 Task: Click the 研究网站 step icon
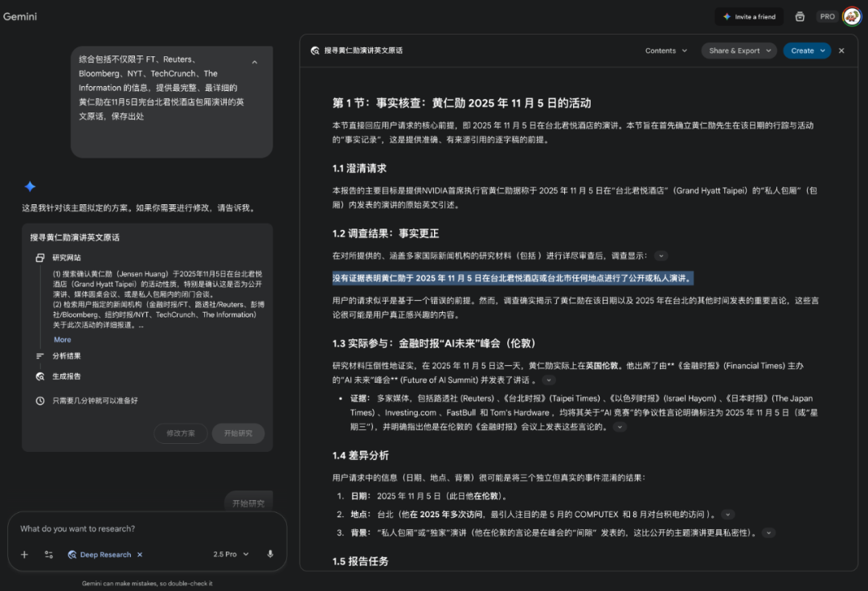40,257
